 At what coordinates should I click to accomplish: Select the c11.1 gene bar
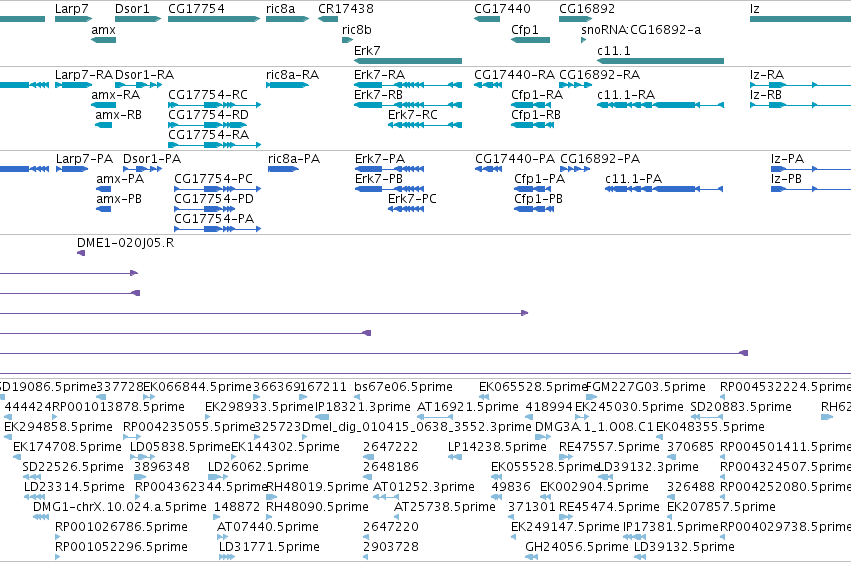tap(660, 61)
